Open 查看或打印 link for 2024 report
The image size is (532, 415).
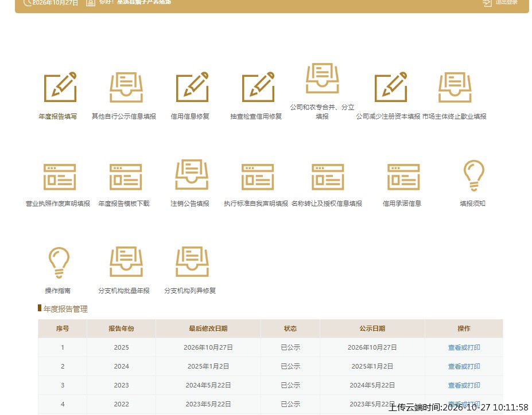[x=464, y=366]
